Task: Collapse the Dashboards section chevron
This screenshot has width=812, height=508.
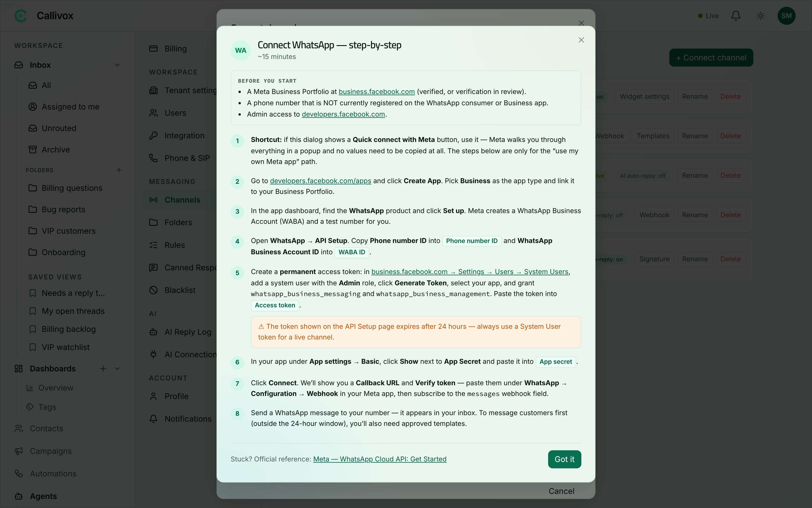Action: 117,369
